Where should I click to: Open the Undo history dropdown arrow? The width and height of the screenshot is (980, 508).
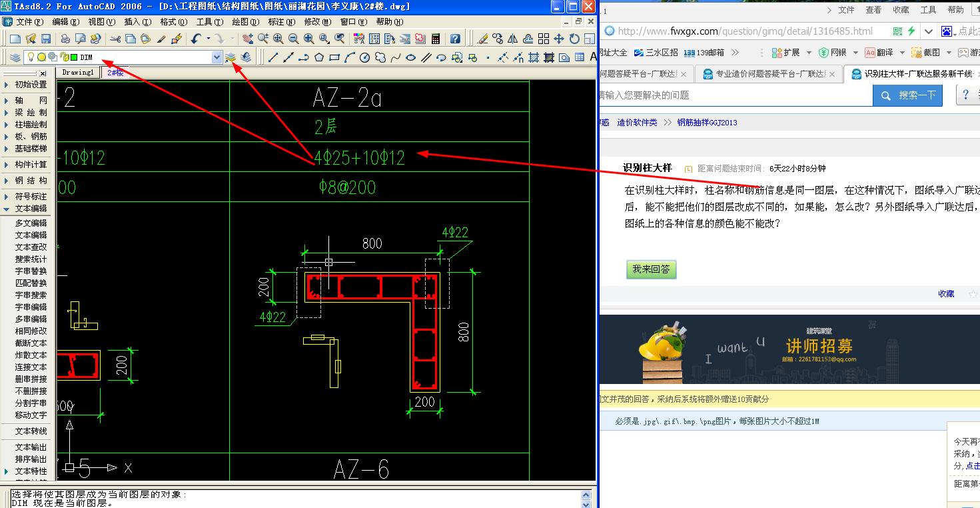tap(209, 39)
